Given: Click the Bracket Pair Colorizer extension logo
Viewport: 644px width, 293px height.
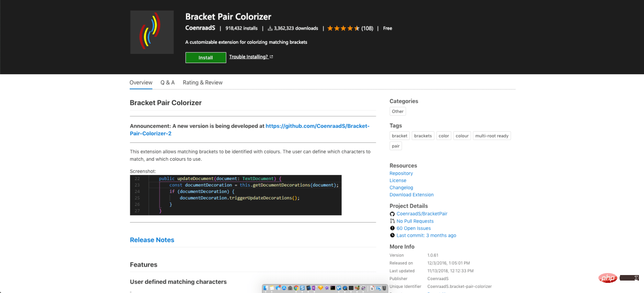Looking at the screenshot, I should (152, 32).
